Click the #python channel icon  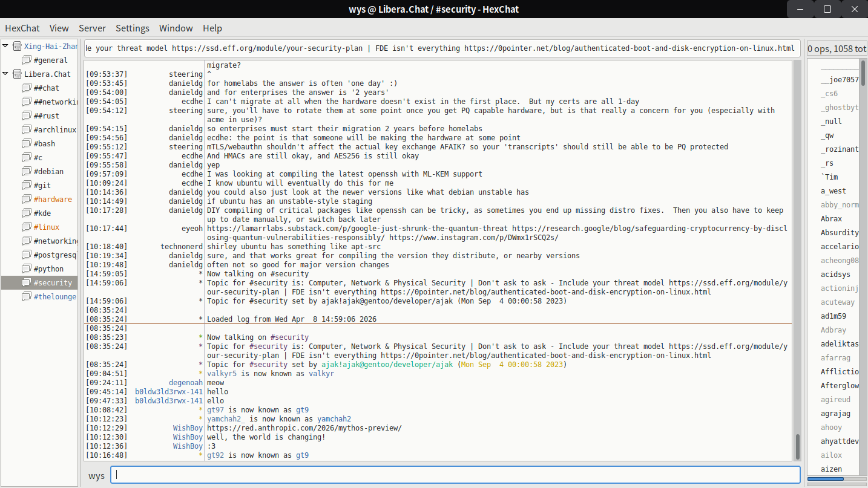coord(27,268)
